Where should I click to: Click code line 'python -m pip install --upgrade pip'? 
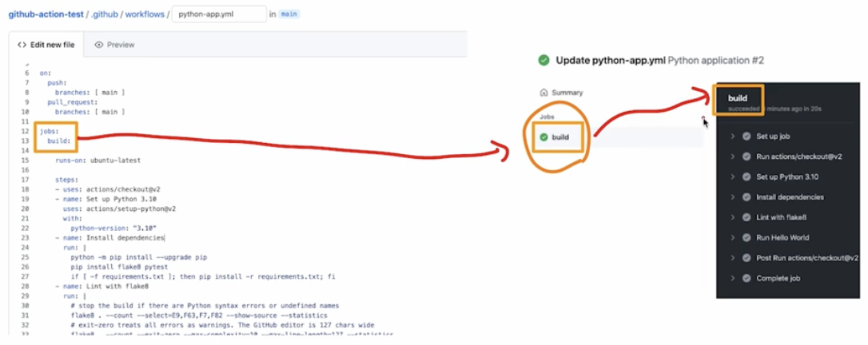coord(138,257)
